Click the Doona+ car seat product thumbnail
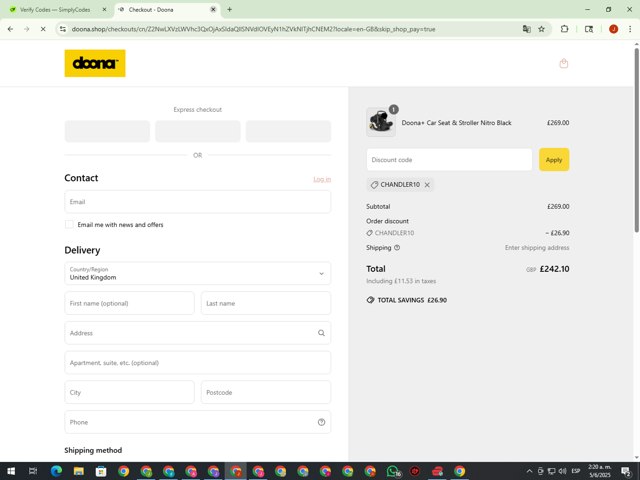Screen dimensions: 640x480 [381, 122]
